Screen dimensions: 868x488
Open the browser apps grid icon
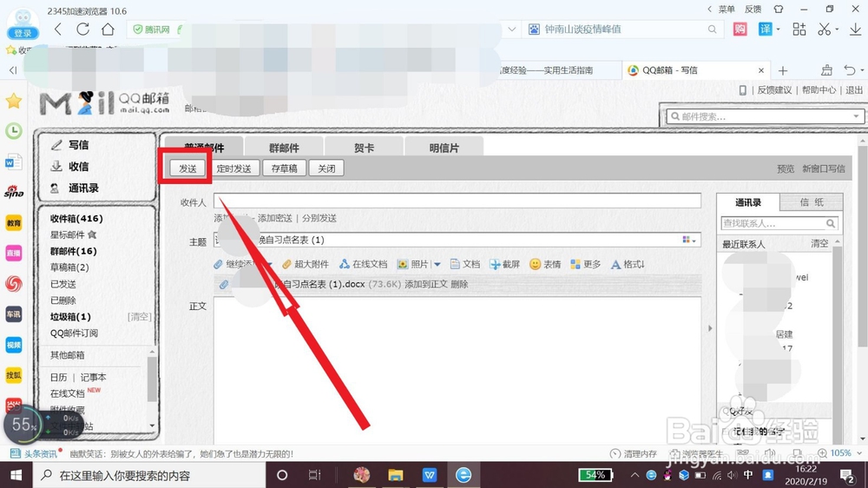[799, 30]
